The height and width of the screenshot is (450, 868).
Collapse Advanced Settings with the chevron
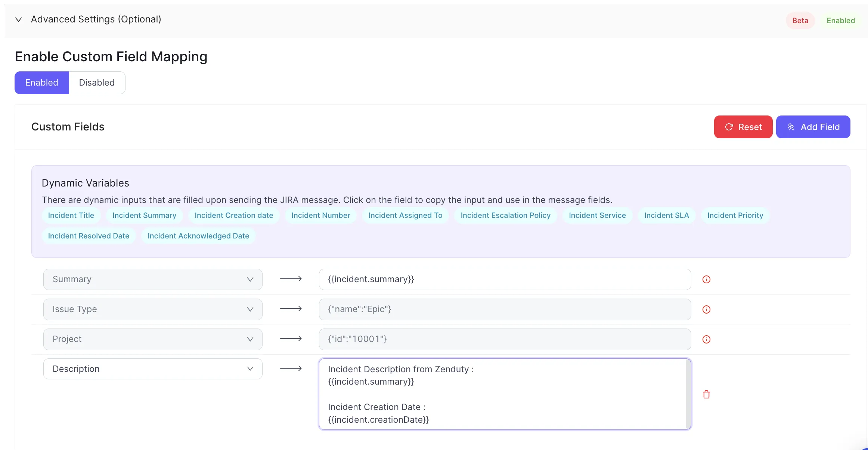point(18,19)
